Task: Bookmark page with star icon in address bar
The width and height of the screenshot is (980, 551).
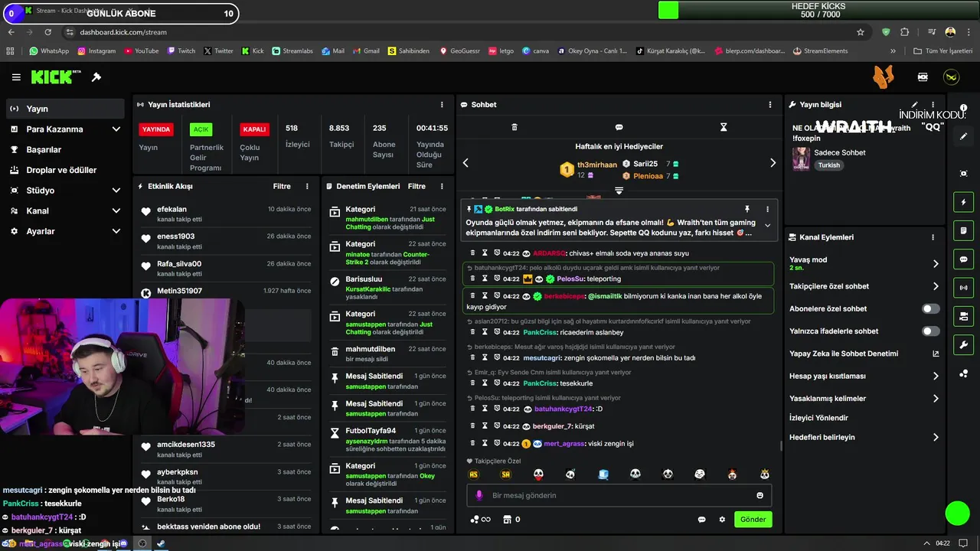Action: [x=861, y=32]
